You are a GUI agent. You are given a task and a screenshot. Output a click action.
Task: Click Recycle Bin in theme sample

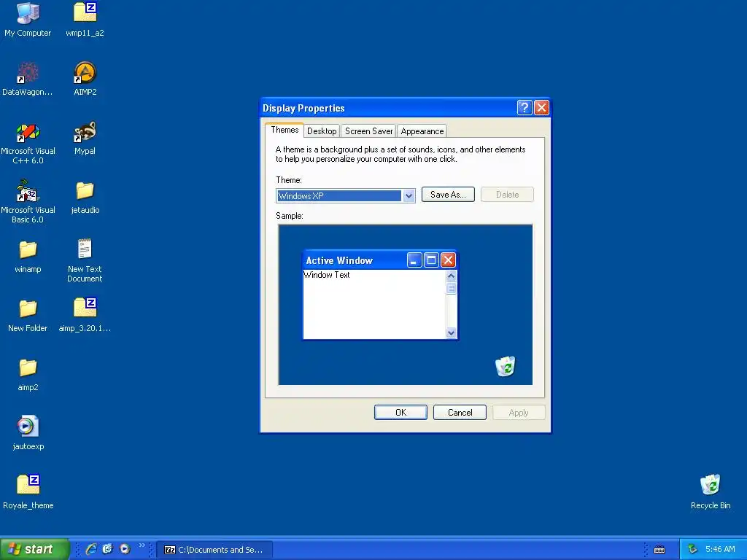pyautogui.click(x=505, y=366)
